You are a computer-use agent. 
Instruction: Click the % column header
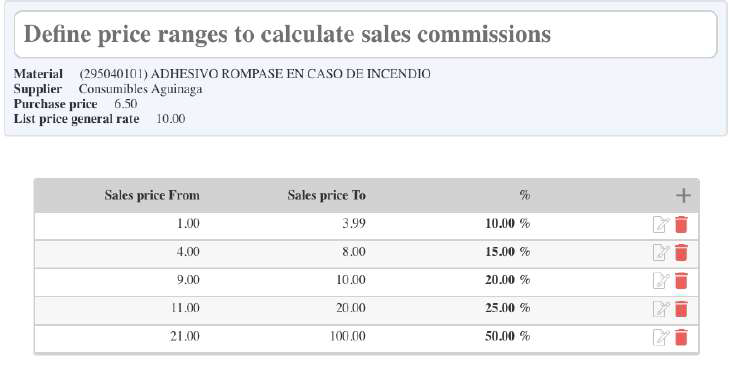[525, 195]
